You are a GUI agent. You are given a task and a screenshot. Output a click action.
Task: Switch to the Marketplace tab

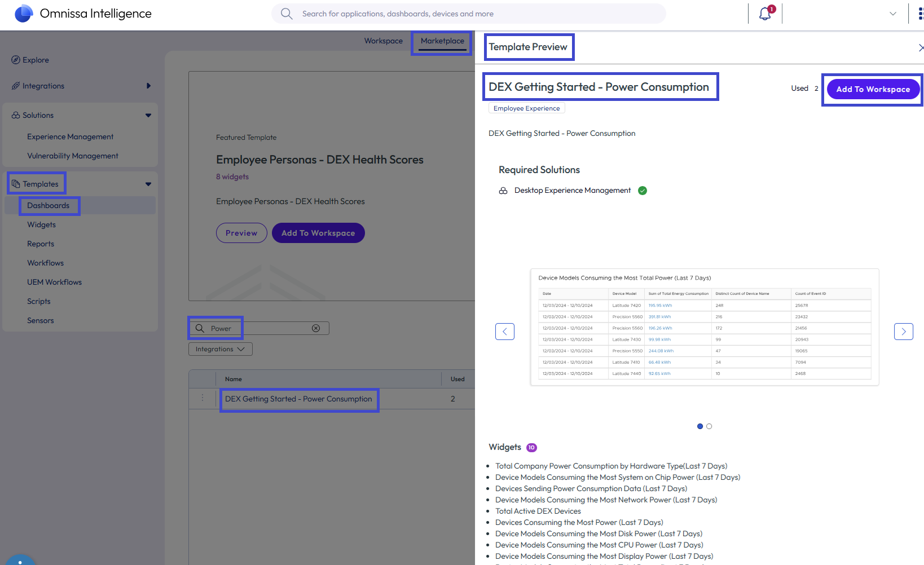pos(442,41)
